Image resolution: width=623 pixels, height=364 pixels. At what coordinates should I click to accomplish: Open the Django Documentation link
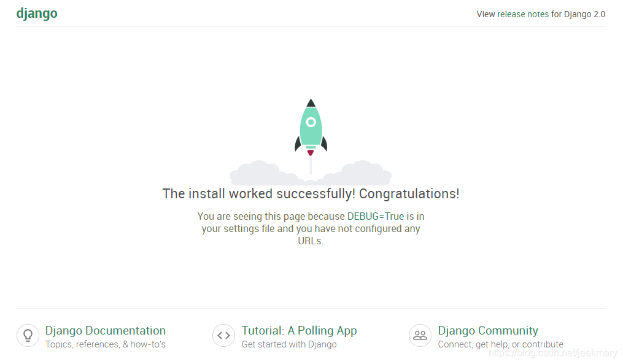(x=106, y=331)
